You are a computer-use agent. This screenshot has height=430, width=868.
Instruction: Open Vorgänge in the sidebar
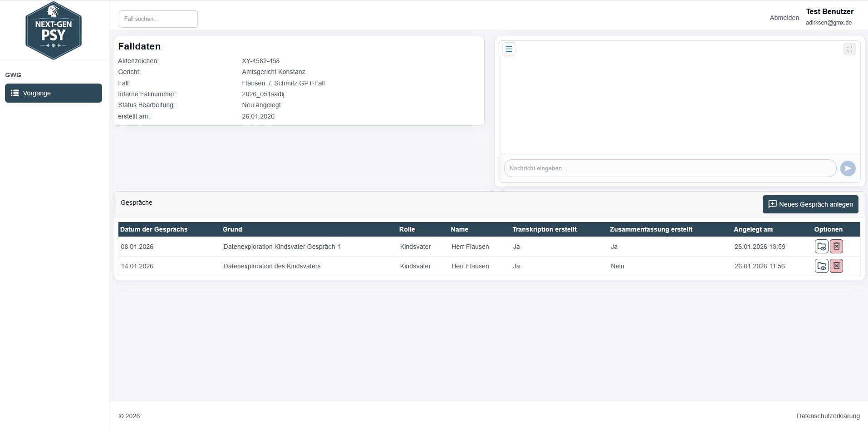pyautogui.click(x=54, y=93)
